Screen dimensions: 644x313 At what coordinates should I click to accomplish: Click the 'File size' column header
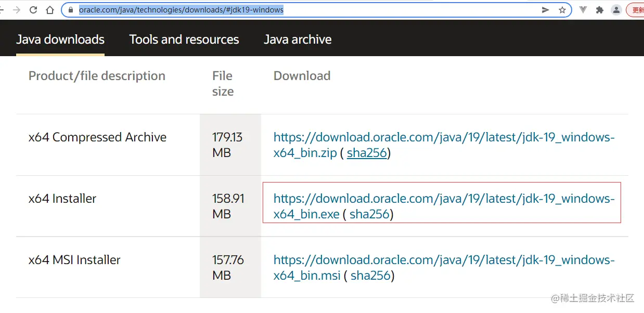tap(223, 84)
